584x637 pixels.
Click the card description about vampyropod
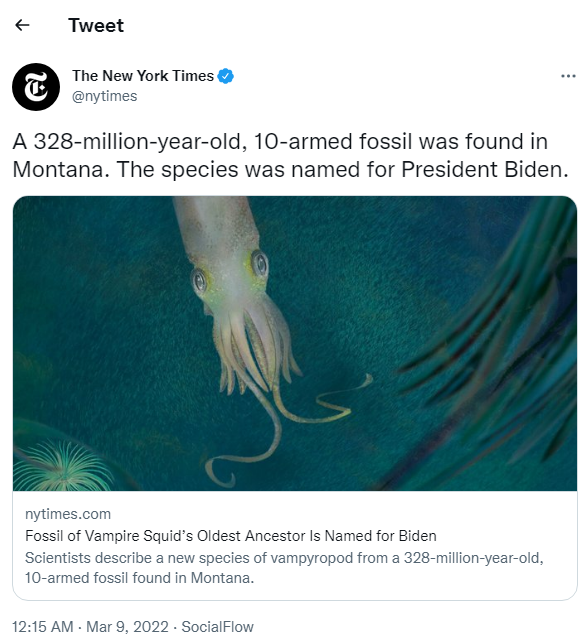point(284,568)
